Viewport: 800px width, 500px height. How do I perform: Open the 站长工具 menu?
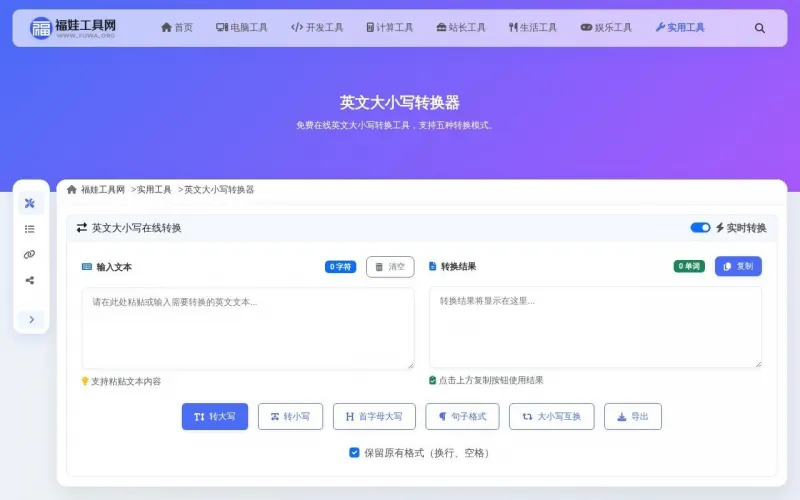[x=461, y=28]
